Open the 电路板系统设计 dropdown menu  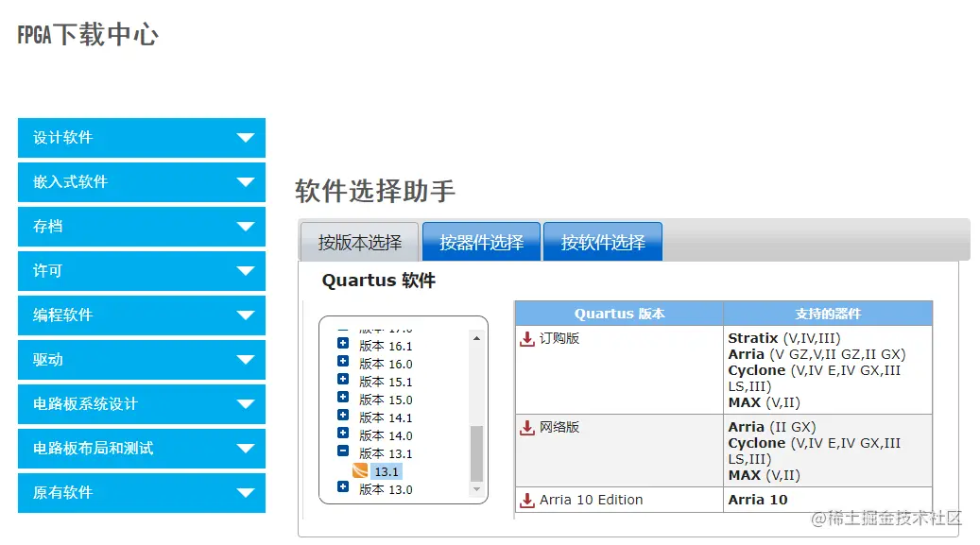pos(142,403)
